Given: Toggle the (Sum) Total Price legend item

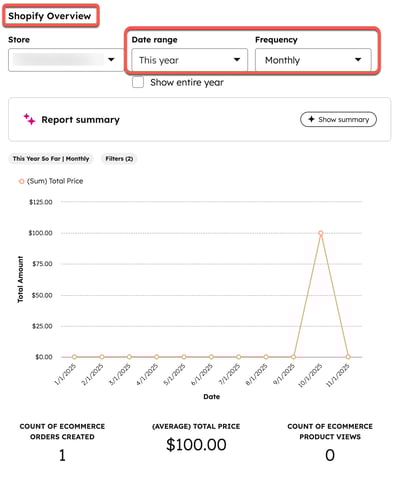Looking at the screenshot, I should (51, 181).
